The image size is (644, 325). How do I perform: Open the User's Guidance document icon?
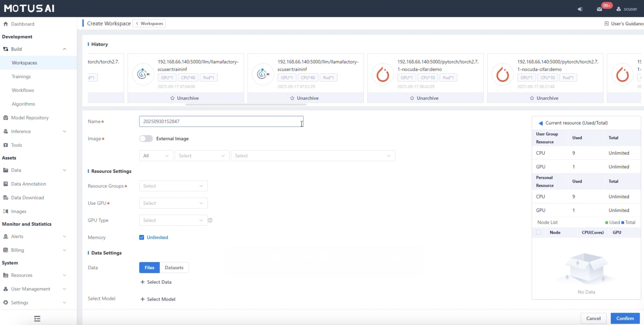click(607, 24)
